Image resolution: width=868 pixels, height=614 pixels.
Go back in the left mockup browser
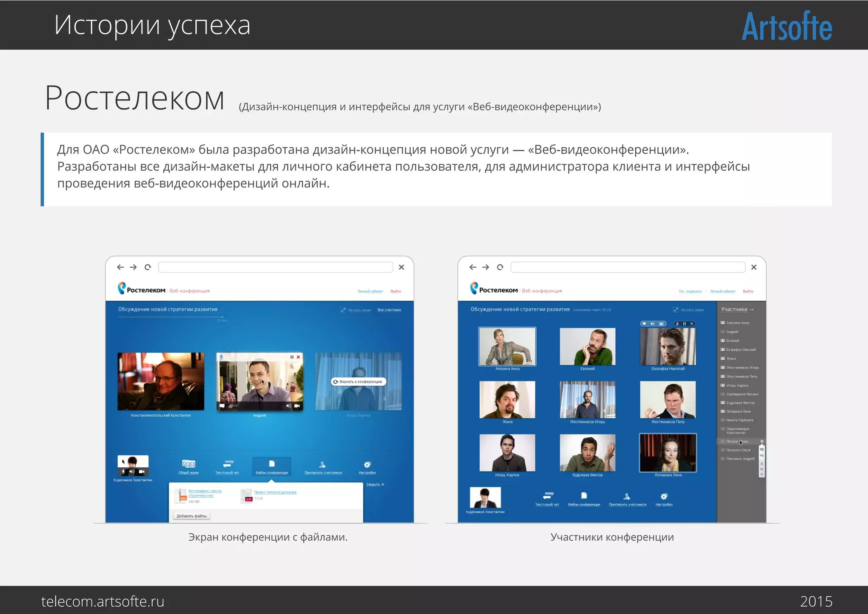[x=120, y=267]
